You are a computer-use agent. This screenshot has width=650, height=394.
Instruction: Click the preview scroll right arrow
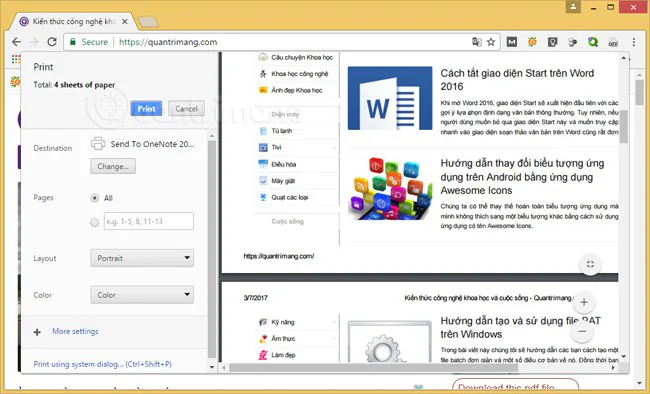coord(614,367)
